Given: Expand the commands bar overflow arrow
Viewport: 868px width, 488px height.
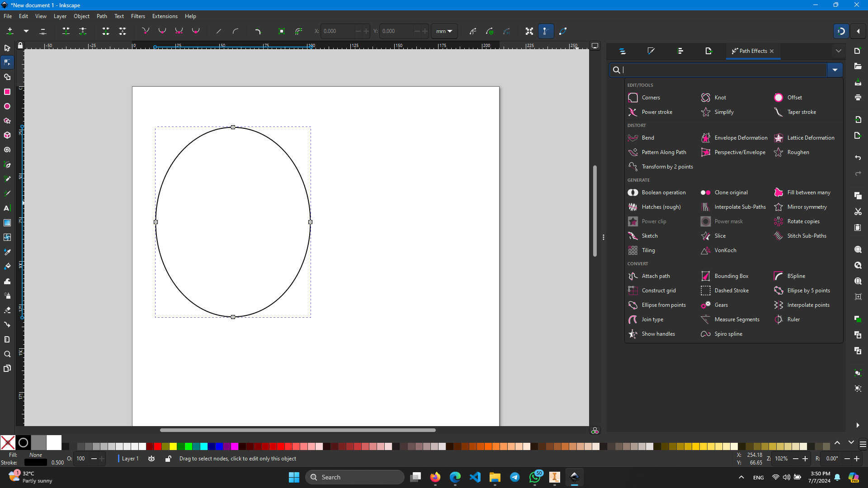Looking at the screenshot, I should coord(858,425).
